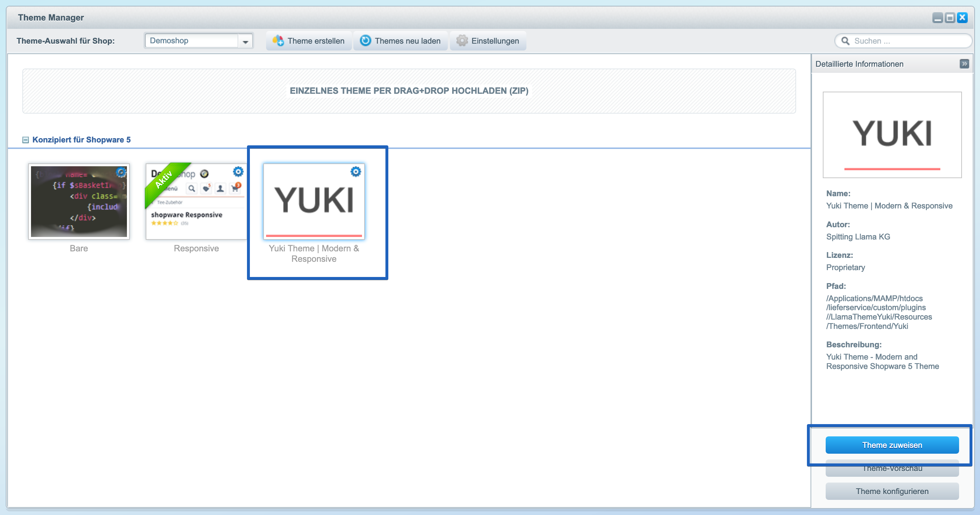Click gear icon on Bare theme thumbnail
This screenshot has width=980, height=515.
click(122, 172)
